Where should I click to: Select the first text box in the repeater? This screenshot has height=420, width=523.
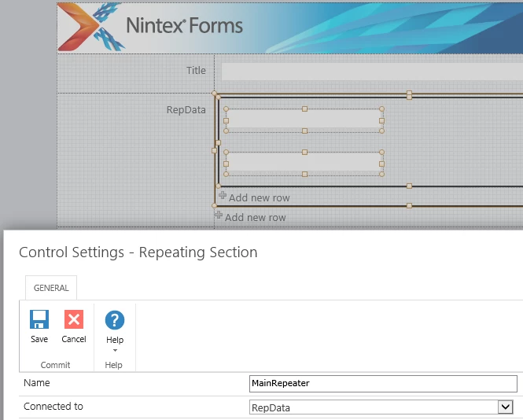(x=304, y=120)
